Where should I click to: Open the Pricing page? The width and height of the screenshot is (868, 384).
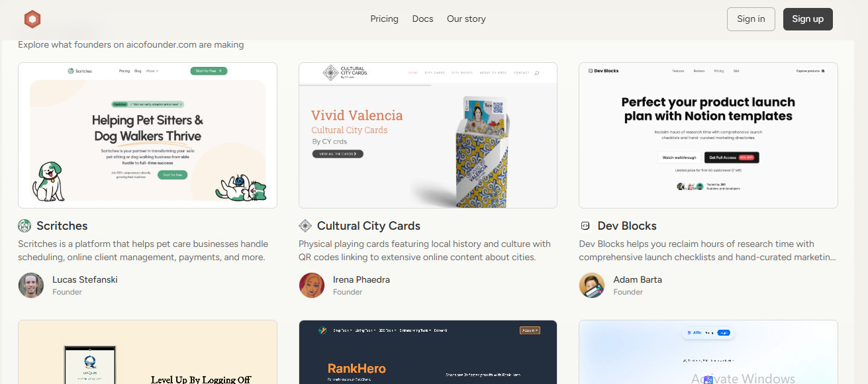click(x=384, y=19)
